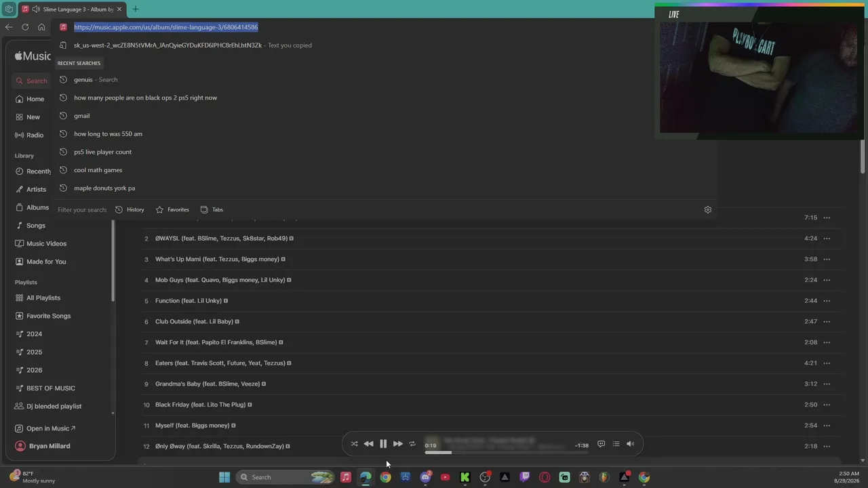This screenshot has height=488, width=868.
Task: Pause the currently playing song
Action: coord(383,444)
